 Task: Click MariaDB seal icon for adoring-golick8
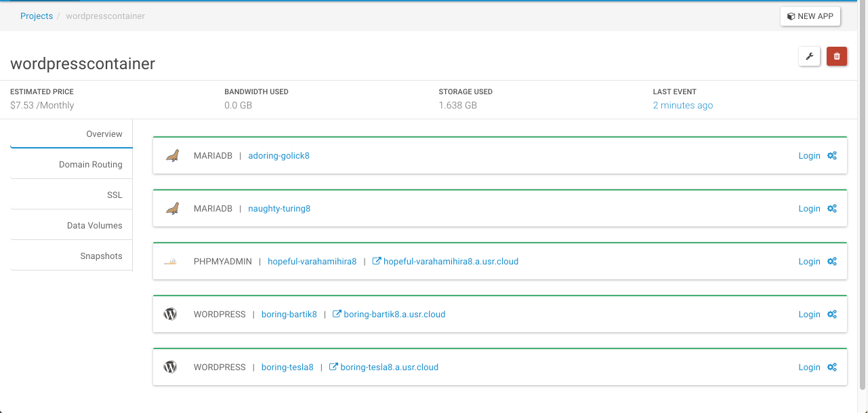172,155
